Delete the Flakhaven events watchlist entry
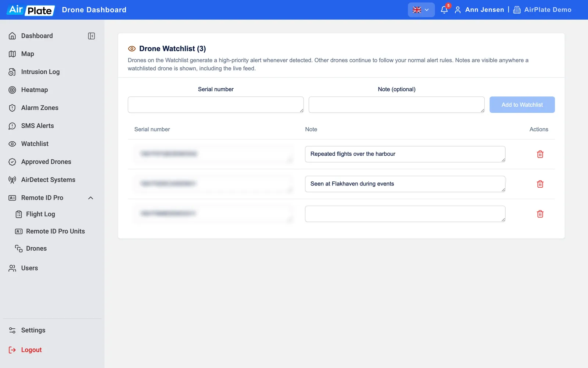 (x=540, y=184)
